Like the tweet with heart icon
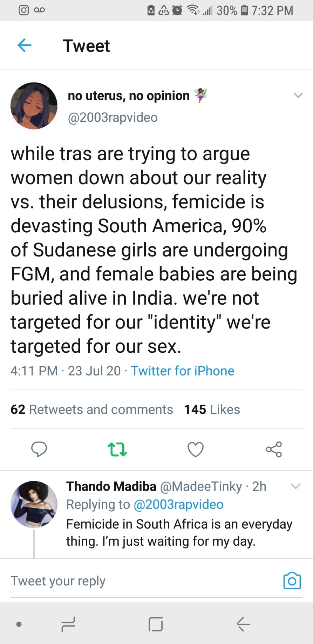The height and width of the screenshot is (644, 313). (196, 449)
